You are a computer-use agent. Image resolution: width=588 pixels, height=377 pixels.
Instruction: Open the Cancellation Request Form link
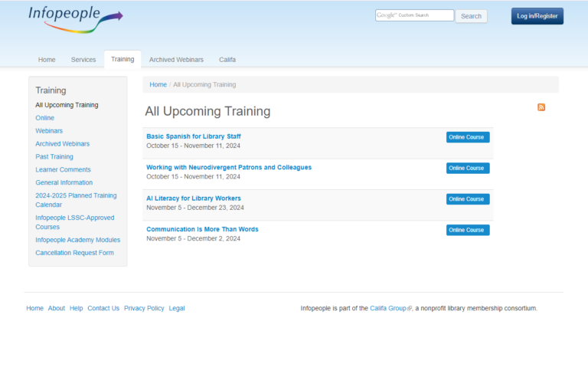pos(74,253)
